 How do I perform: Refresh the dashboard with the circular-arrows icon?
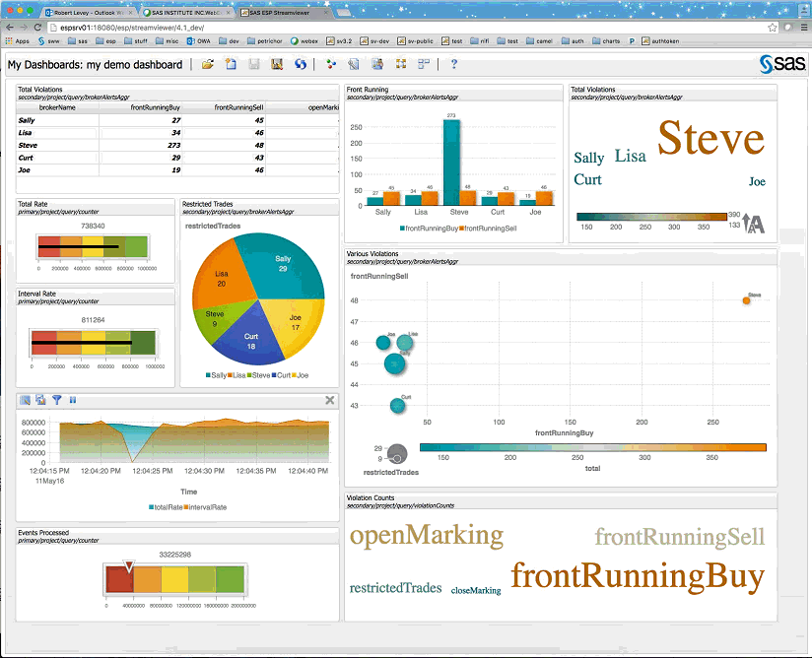(x=300, y=63)
